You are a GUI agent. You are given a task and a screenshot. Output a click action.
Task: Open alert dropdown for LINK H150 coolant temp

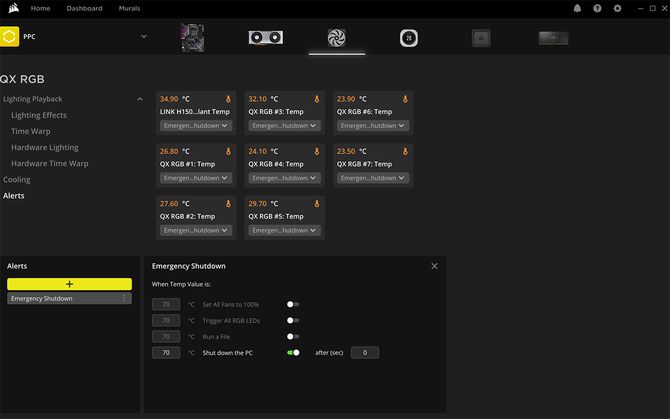196,126
